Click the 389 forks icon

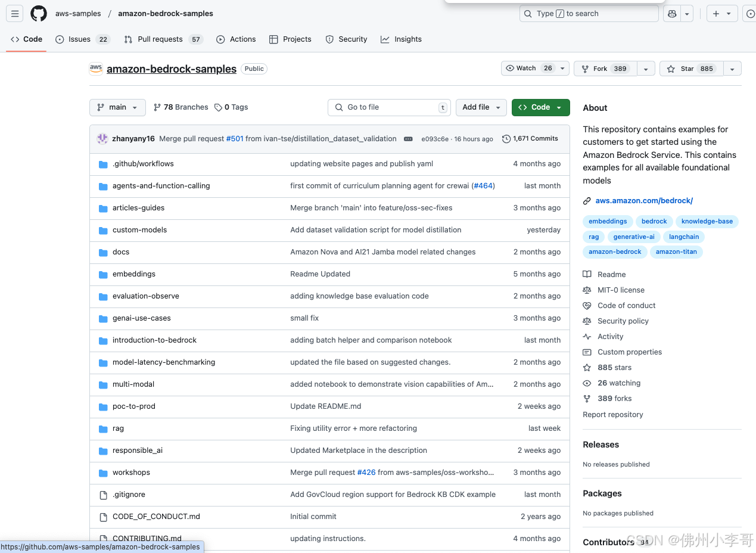(x=587, y=399)
